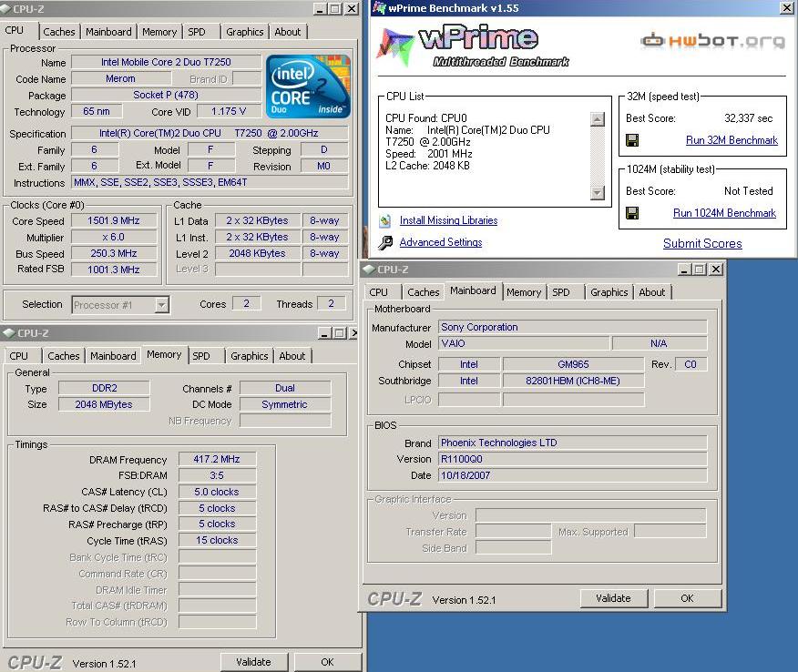Click the Southbridge value 82801HBM (ICH8-ME)
The height and width of the screenshot is (672, 798).
click(573, 381)
